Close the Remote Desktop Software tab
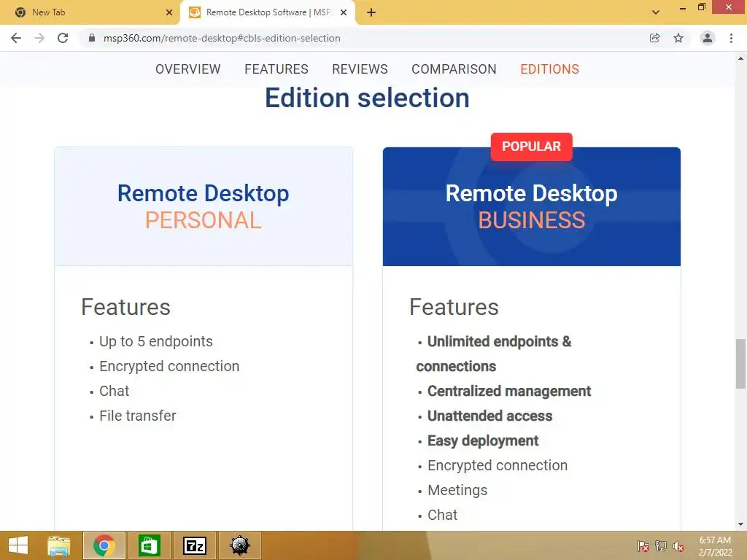This screenshot has height=560, width=747. tap(344, 12)
